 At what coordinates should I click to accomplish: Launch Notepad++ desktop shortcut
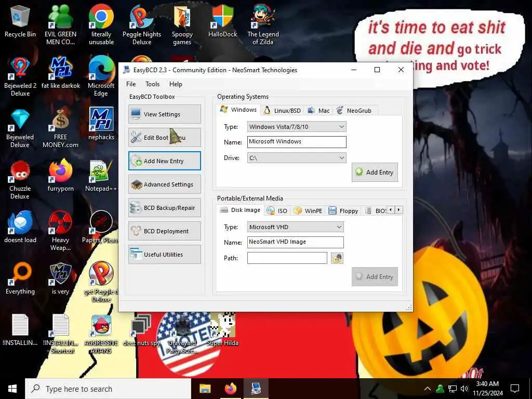point(101,176)
